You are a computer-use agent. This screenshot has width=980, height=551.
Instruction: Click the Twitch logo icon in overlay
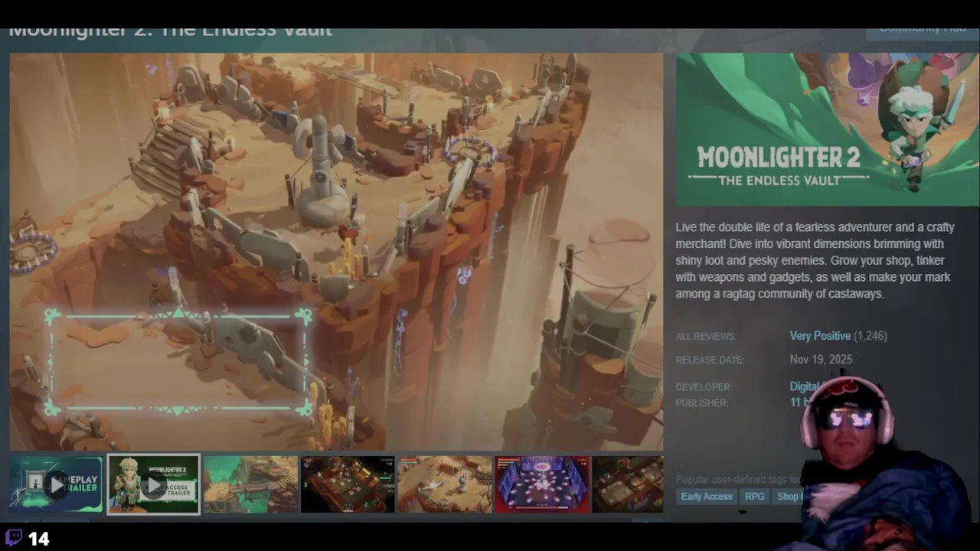pos(14,538)
